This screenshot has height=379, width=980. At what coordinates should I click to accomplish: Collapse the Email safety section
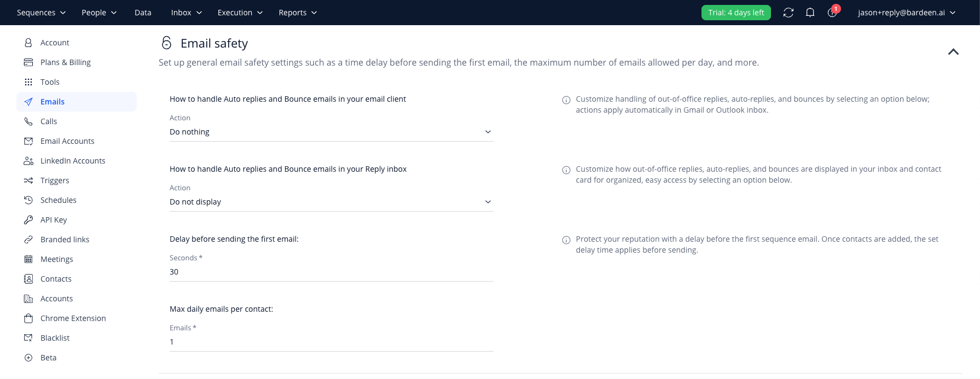coord(953,51)
